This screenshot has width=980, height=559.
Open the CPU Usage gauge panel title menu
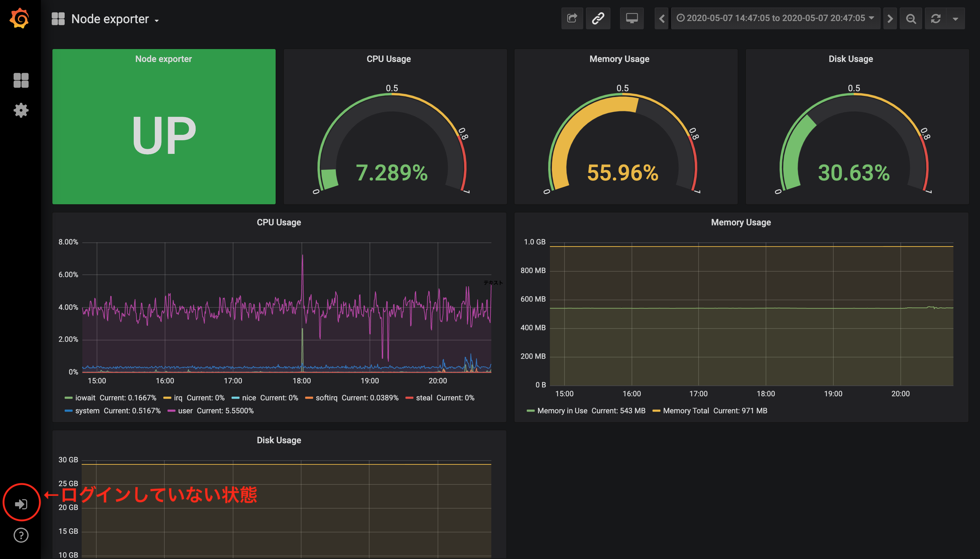pos(389,59)
